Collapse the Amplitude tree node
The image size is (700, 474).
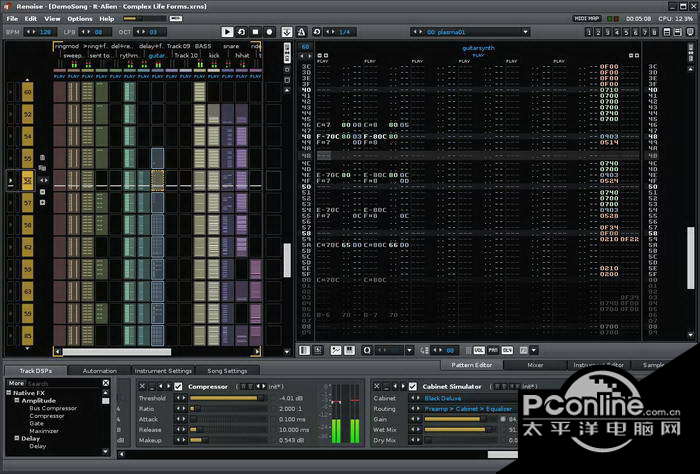(x=17, y=400)
